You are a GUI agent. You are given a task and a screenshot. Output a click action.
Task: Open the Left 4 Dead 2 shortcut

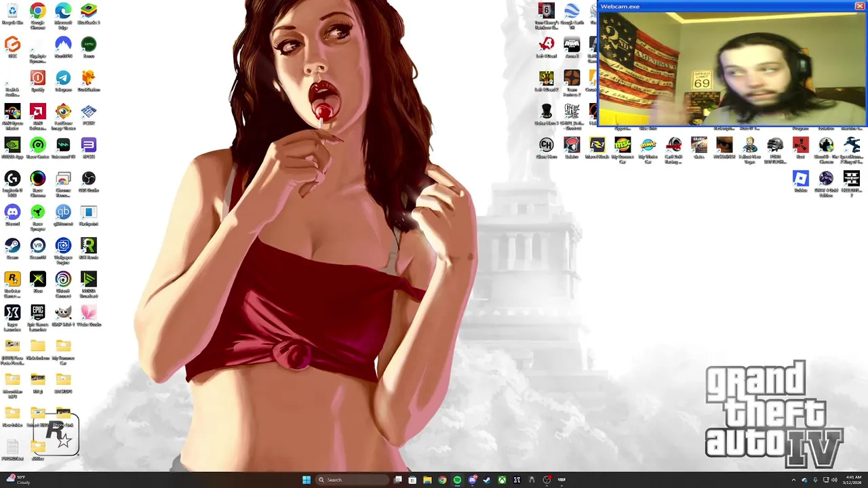coord(547,81)
